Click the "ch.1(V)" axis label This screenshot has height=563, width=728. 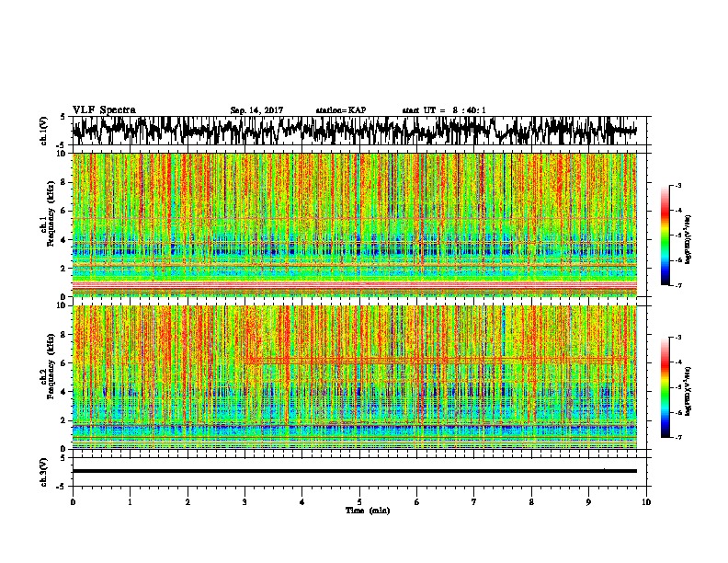click(44, 131)
